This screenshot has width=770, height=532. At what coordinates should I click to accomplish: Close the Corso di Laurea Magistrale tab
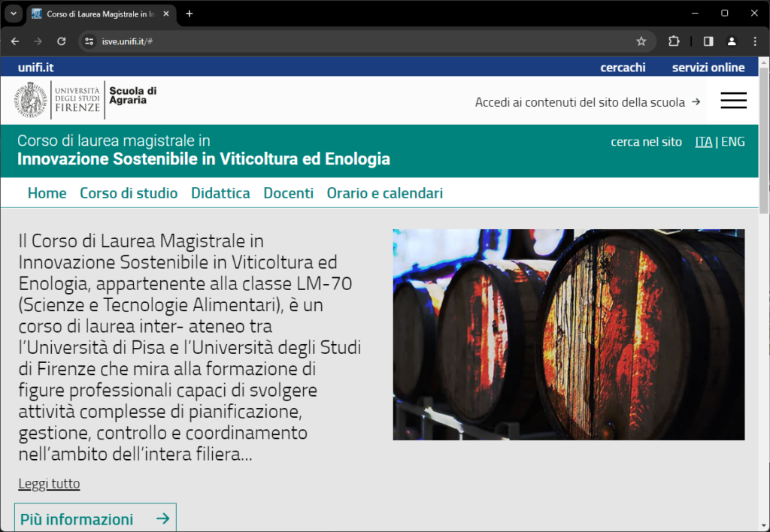click(x=166, y=14)
